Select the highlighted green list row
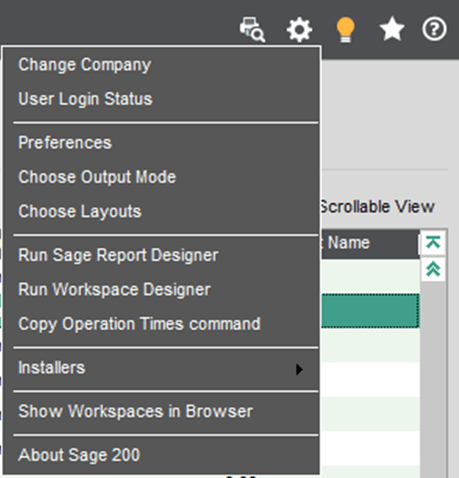This screenshot has height=478, width=459. coord(370,311)
